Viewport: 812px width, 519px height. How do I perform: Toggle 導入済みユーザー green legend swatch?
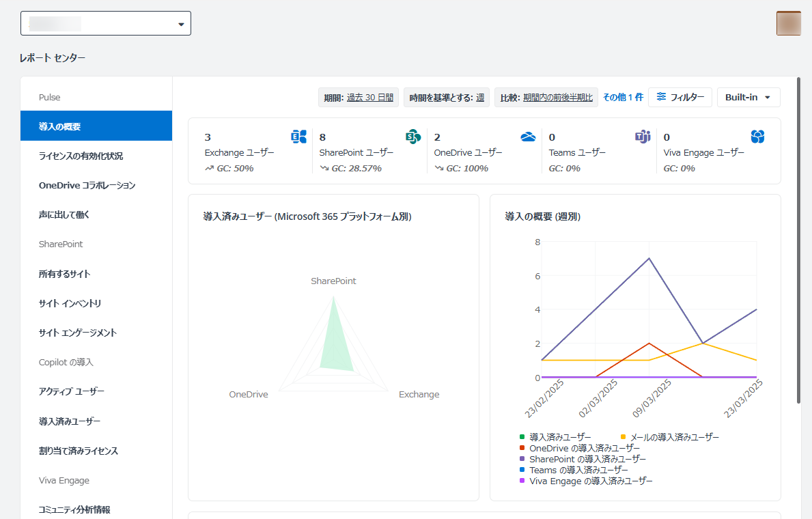pos(522,437)
